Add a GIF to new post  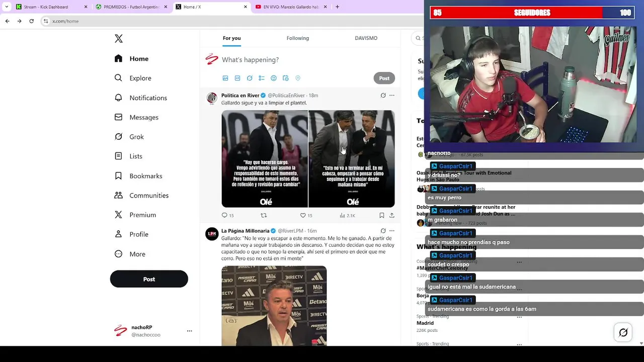(x=237, y=78)
